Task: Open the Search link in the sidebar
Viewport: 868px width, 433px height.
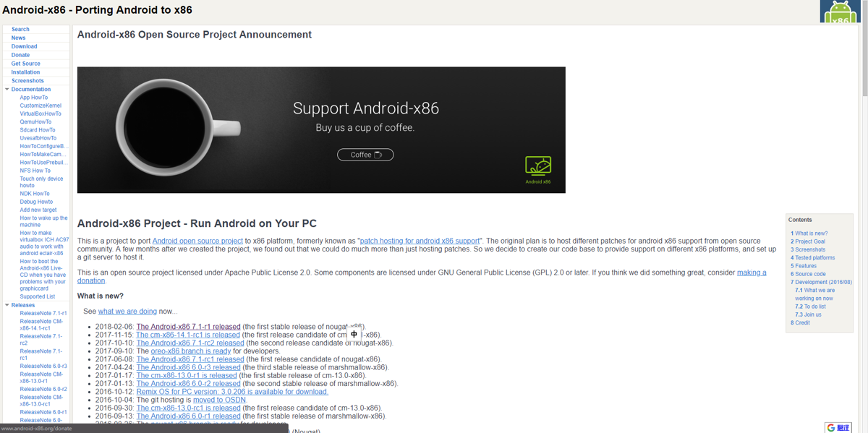Action: coord(20,29)
